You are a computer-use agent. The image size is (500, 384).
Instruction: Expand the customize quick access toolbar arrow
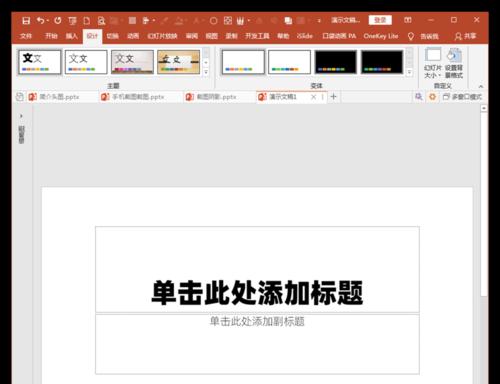[x=319, y=21]
